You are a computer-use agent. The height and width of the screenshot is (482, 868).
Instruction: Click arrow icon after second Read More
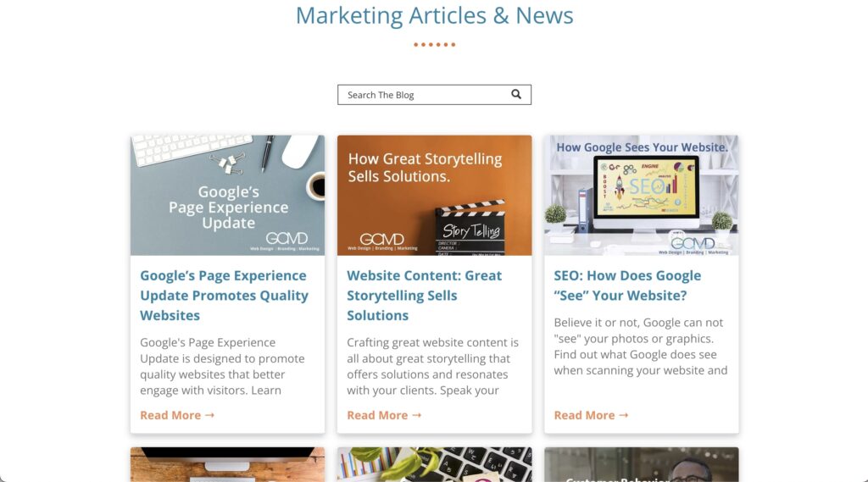pos(416,415)
